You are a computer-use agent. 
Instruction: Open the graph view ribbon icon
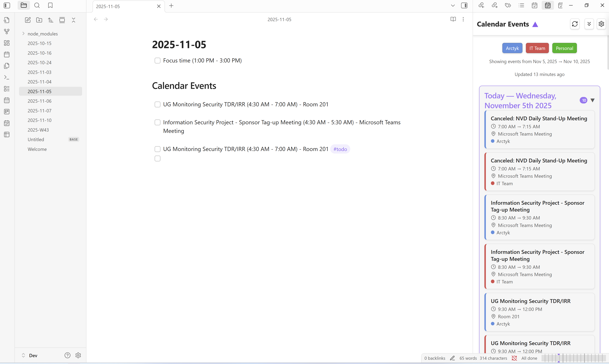tap(7, 32)
